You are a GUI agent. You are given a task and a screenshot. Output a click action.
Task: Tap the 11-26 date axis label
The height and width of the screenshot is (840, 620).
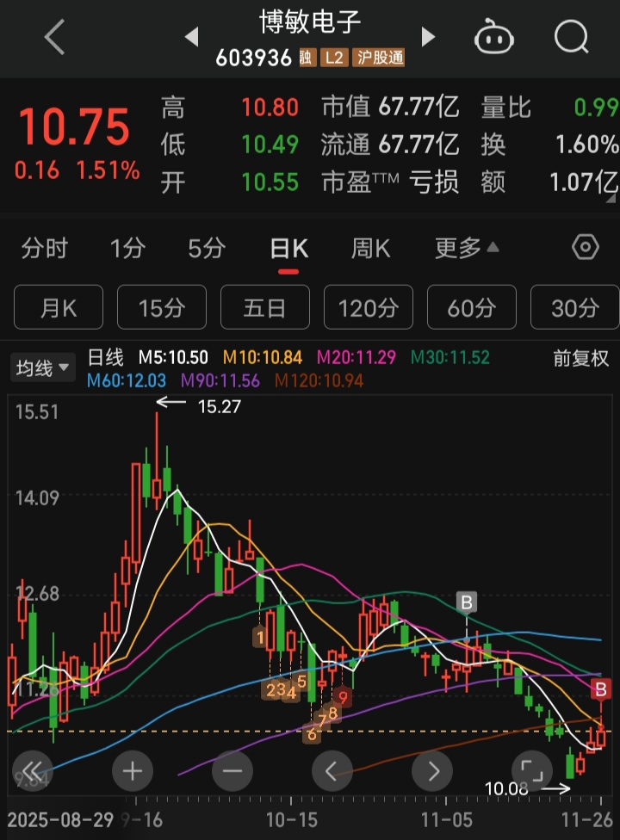(x=586, y=820)
